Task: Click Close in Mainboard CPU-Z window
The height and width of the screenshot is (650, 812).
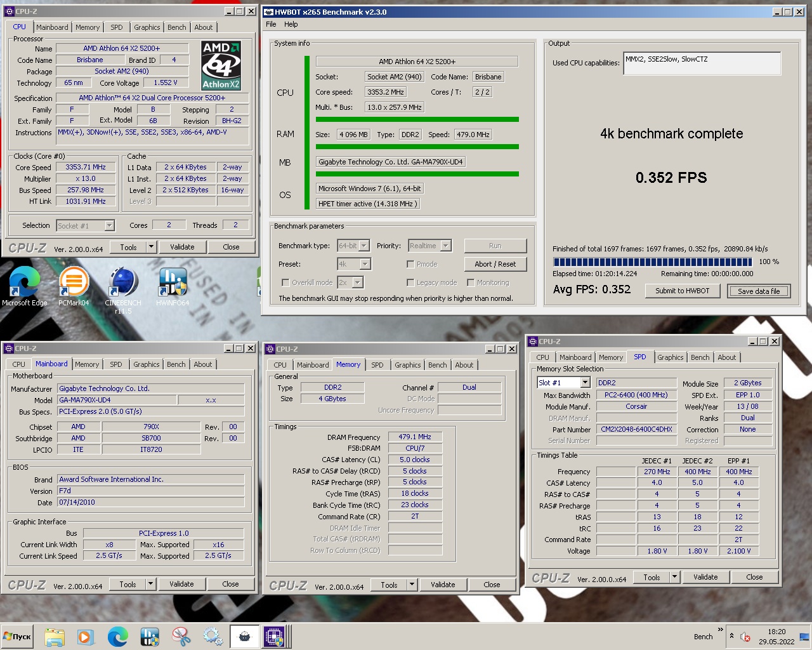Action: (x=230, y=584)
